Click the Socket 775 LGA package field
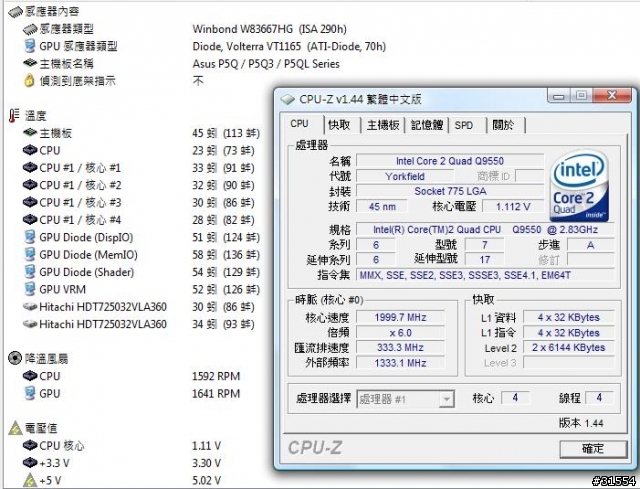Image resolution: width=640 pixels, height=489 pixels. [450, 191]
